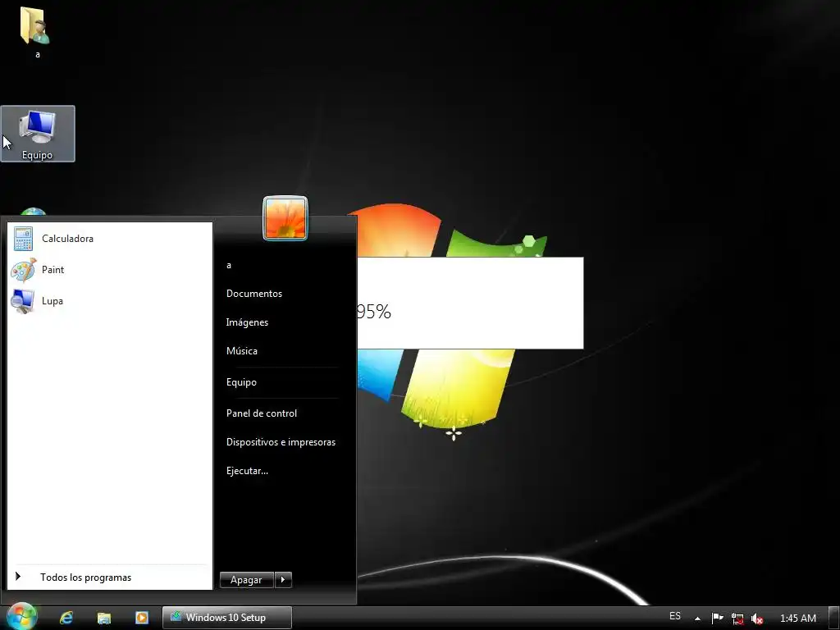Select the user folder 'a' desktop icon
Screen dimensions: 840x630
coord(36,32)
